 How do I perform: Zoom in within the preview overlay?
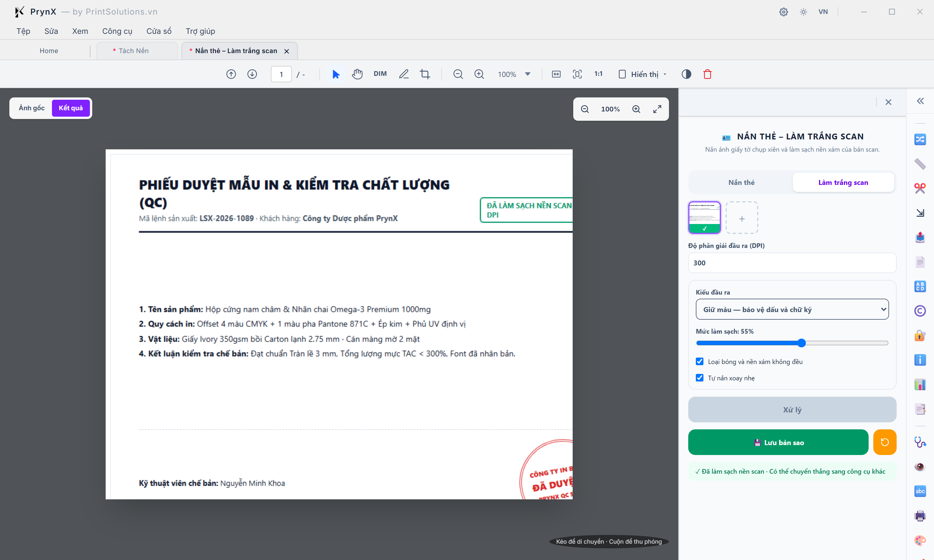[636, 109]
